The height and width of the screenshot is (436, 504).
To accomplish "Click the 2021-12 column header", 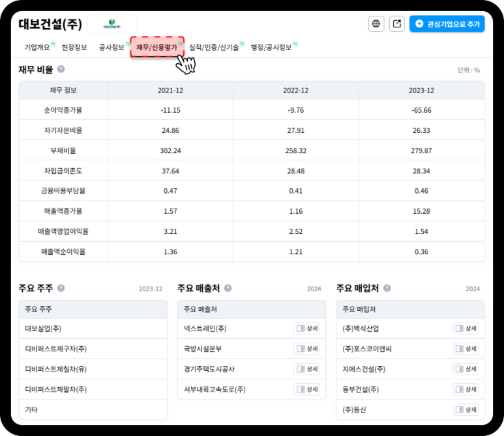I will tap(170, 91).
